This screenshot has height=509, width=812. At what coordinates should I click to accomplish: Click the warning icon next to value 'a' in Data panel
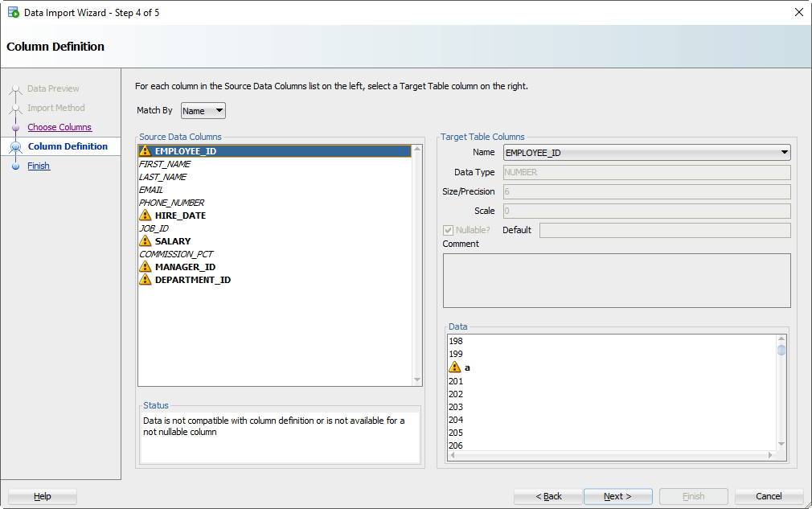(x=455, y=367)
